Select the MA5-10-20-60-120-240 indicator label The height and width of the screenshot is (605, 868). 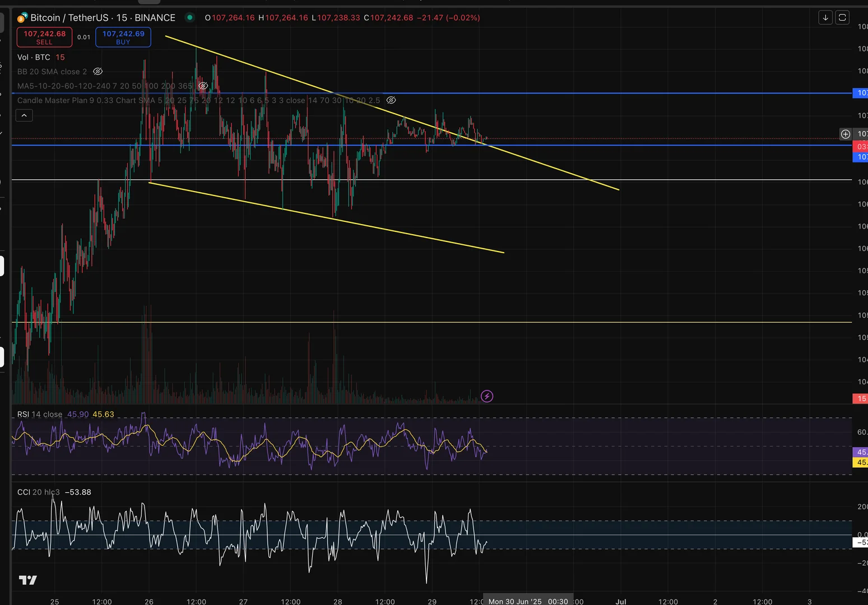click(x=105, y=86)
